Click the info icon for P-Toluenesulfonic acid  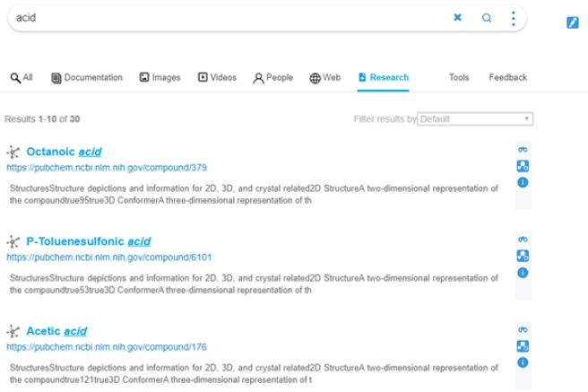pyautogui.click(x=523, y=272)
